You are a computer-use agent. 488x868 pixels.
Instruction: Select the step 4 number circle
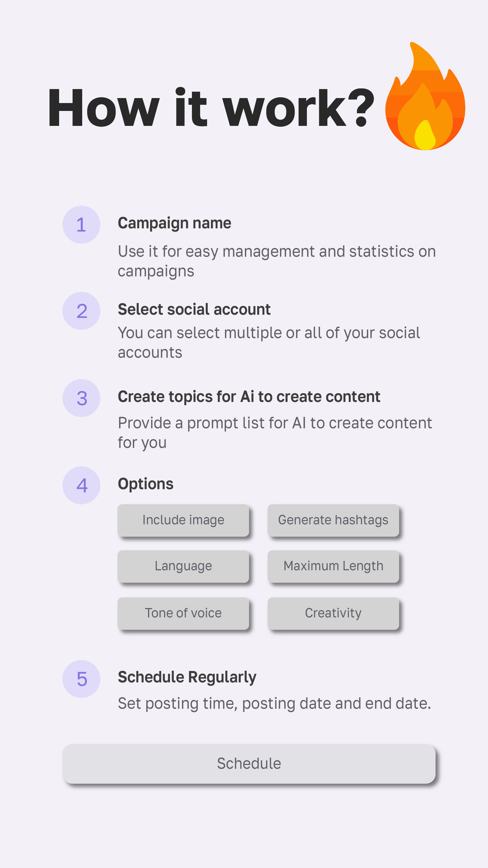pyautogui.click(x=81, y=486)
